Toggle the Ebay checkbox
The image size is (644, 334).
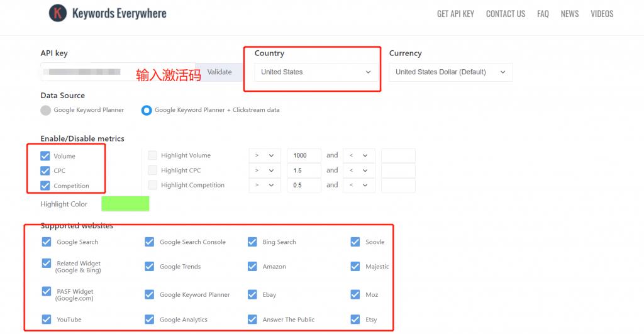click(x=252, y=294)
